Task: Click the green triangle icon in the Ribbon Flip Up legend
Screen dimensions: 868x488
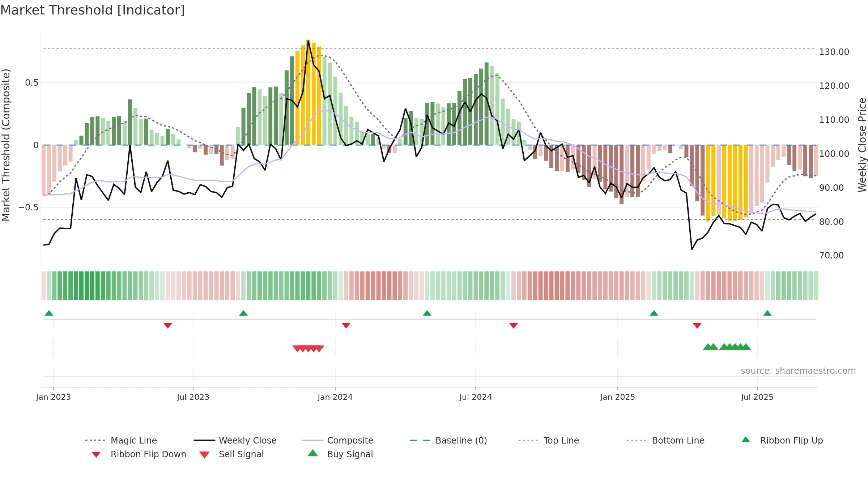Action: coord(746,440)
